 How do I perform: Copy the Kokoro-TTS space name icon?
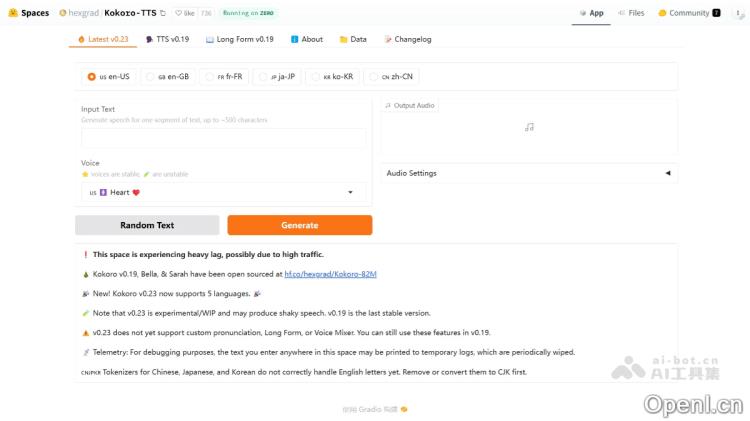coord(163,13)
